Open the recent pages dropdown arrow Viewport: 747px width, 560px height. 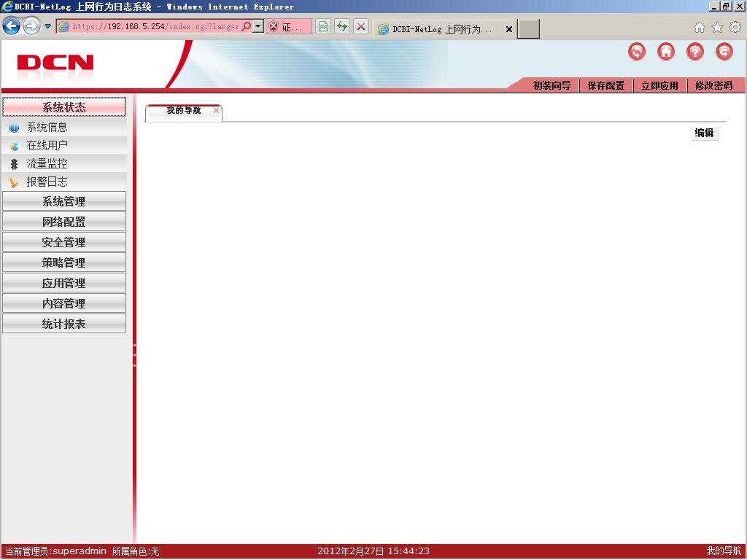click(47, 26)
